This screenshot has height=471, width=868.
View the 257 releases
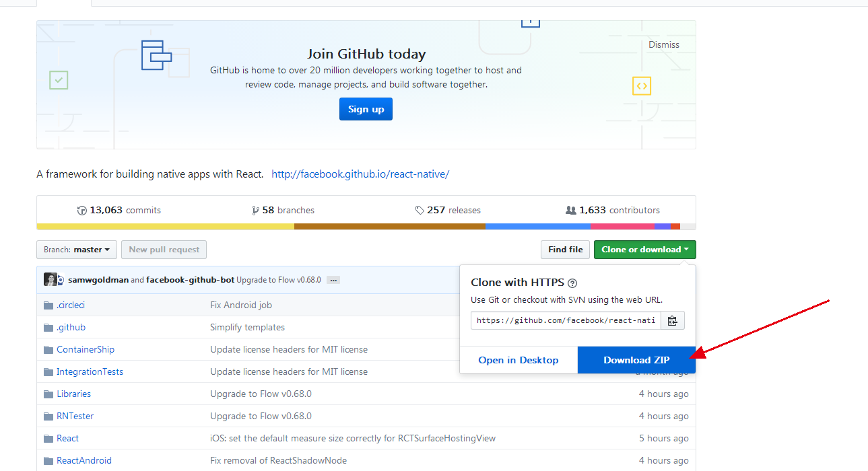pyautogui.click(x=448, y=210)
